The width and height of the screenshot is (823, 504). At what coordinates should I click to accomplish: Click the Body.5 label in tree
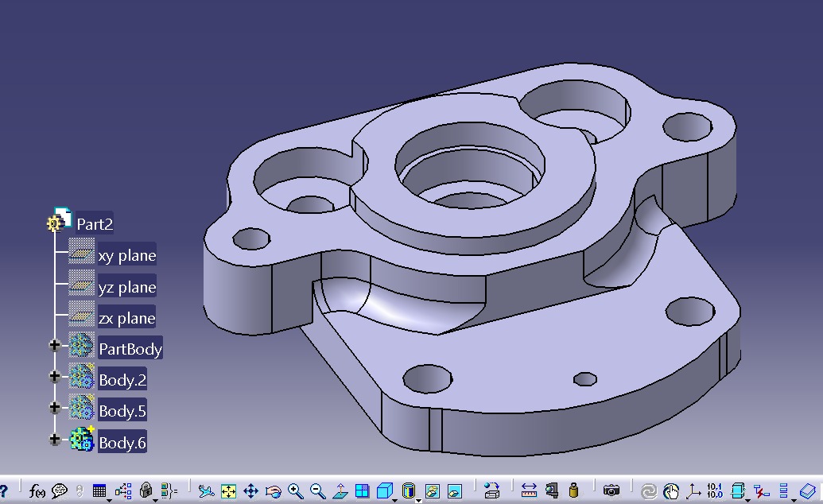122,411
